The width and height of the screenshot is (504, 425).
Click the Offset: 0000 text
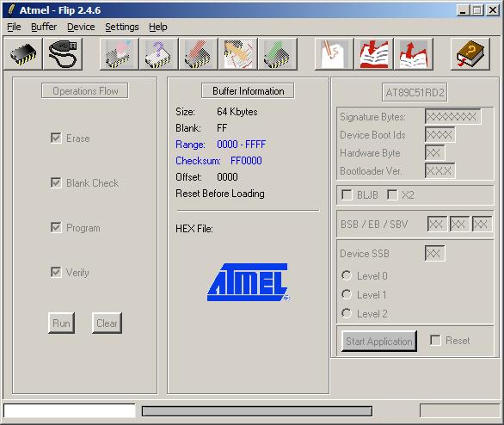(206, 177)
